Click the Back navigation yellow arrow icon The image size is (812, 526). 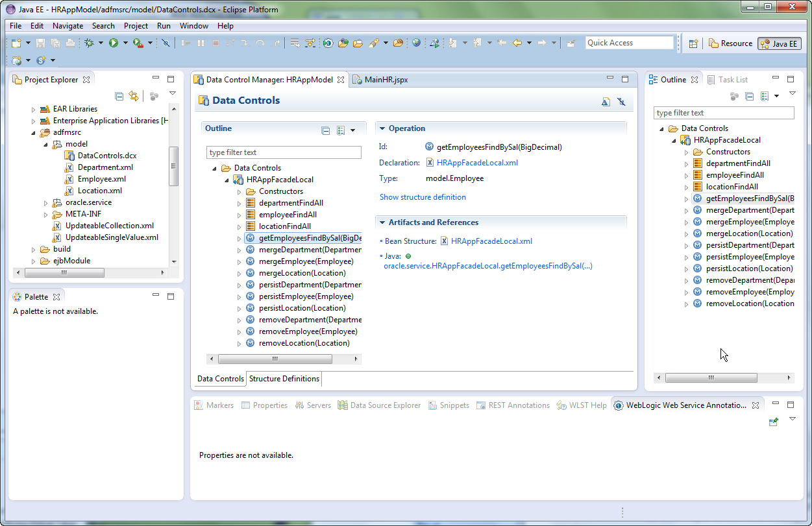pyautogui.click(x=517, y=43)
